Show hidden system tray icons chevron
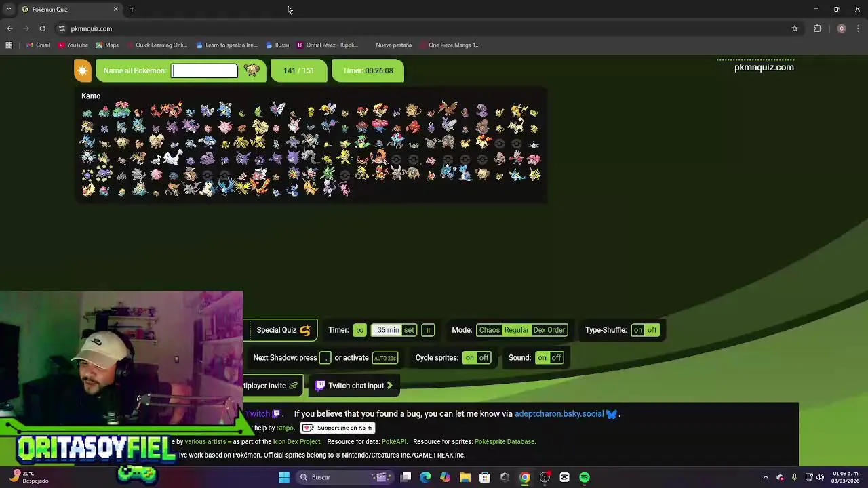Image resolution: width=868 pixels, height=488 pixels. [766, 477]
